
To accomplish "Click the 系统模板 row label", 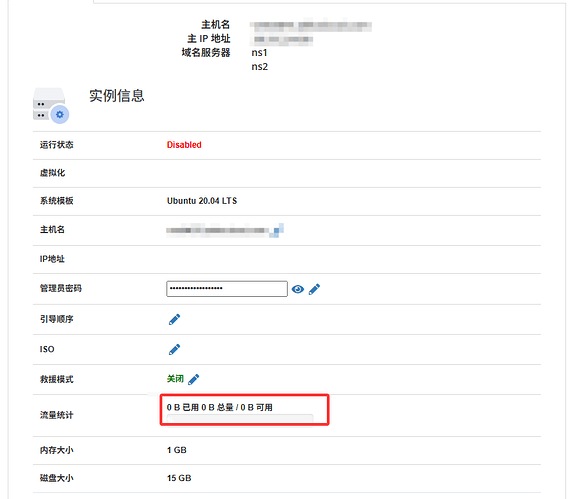I will (x=56, y=201).
